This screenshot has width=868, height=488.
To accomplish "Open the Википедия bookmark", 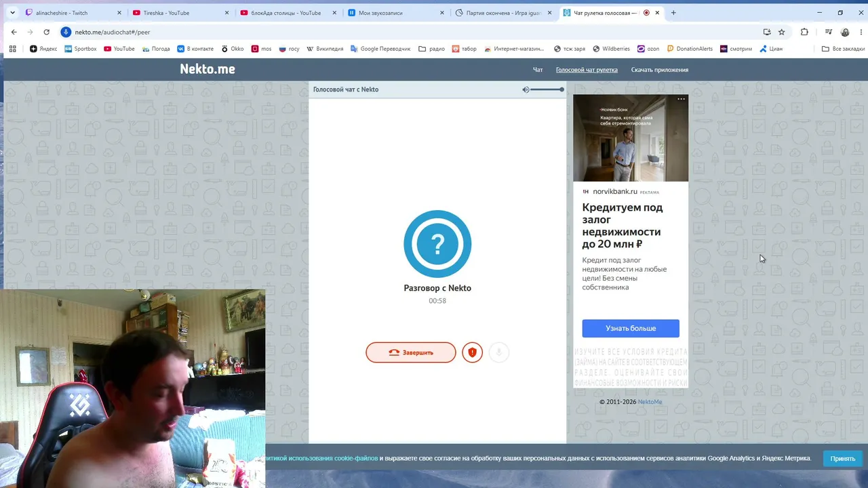I will pos(325,49).
